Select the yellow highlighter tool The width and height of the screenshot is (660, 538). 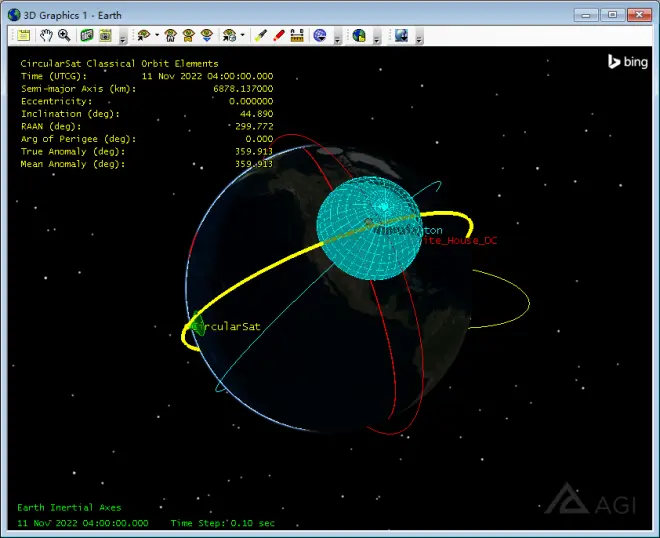261,36
